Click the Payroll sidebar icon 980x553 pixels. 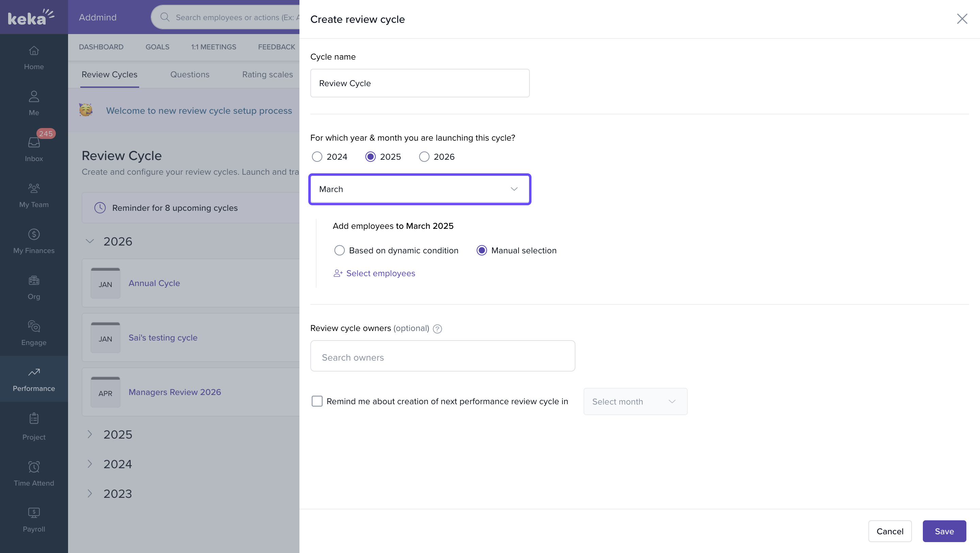[34, 513]
